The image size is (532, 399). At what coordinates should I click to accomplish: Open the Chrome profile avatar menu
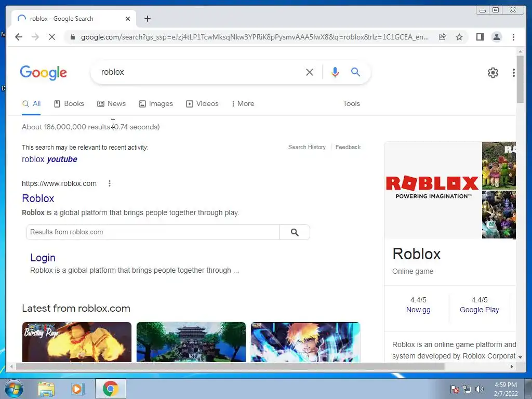(x=496, y=37)
